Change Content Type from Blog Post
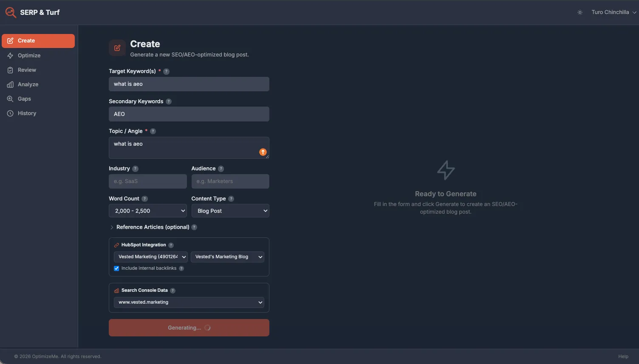Image resolution: width=639 pixels, height=364 pixels. (230, 211)
